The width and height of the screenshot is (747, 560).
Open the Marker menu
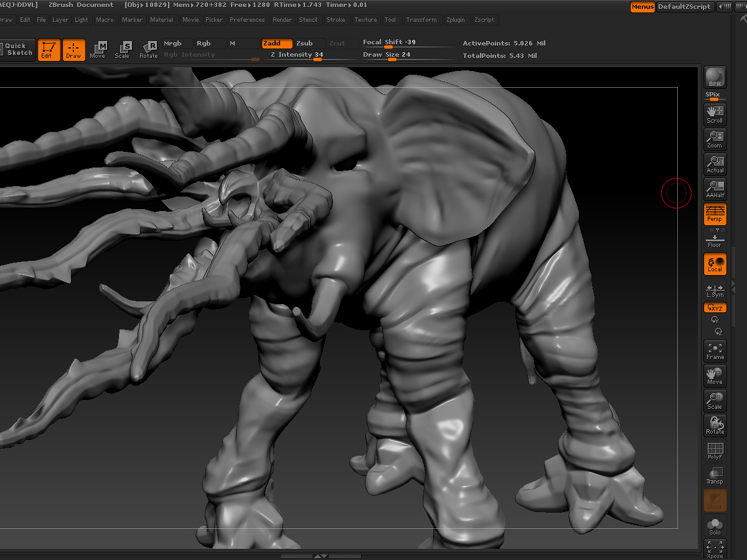133,20
